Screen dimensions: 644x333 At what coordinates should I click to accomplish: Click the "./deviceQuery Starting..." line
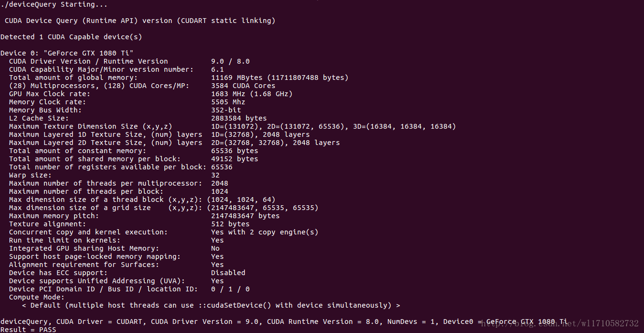[54, 5]
